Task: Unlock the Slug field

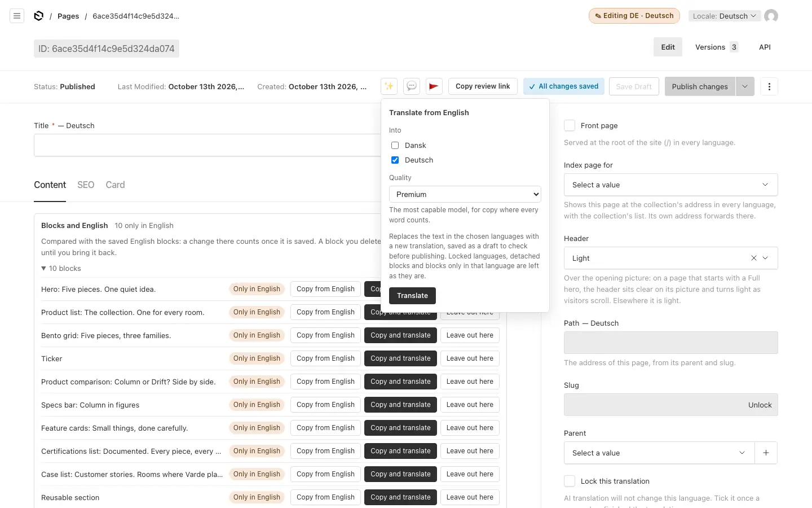Action: tap(760, 405)
